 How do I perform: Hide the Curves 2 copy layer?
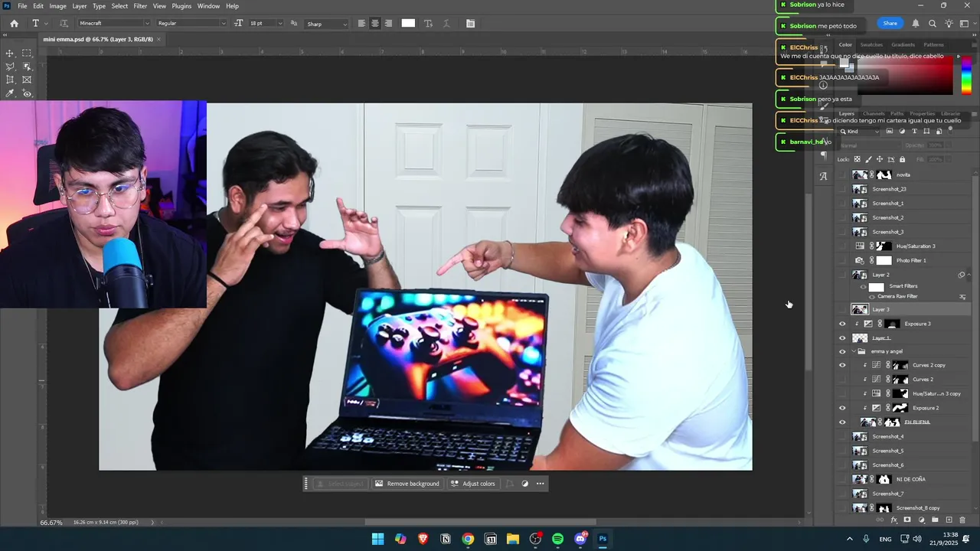point(842,365)
